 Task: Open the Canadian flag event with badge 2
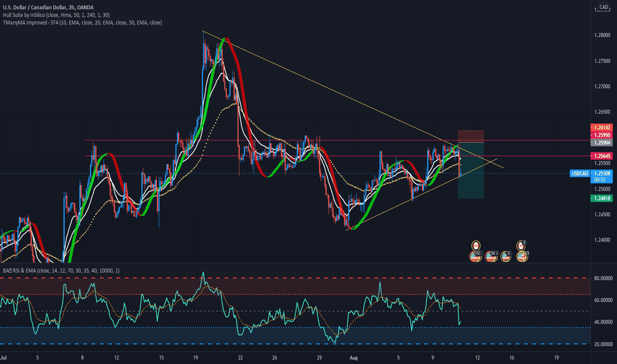(521, 246)
